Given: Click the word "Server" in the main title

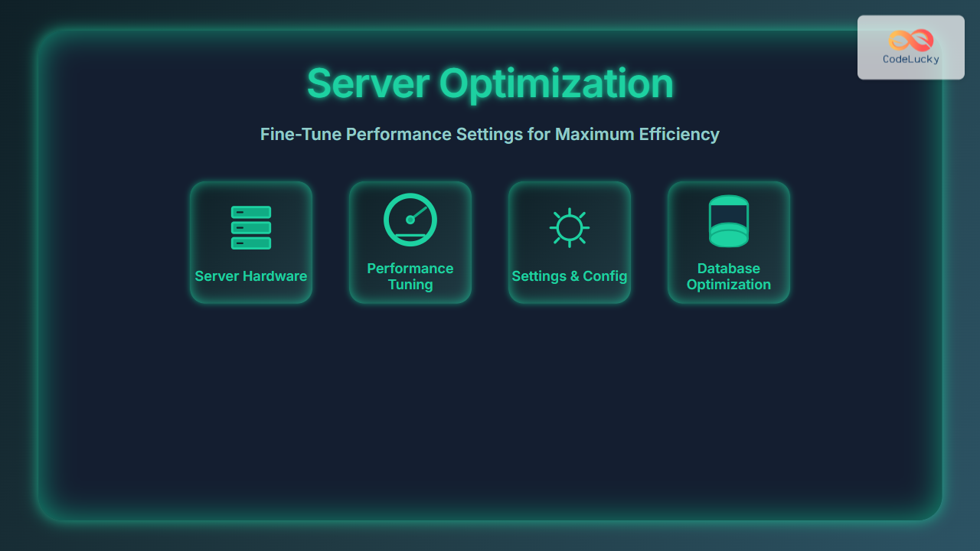Looking at the screenshot, I should pos(367,83).
